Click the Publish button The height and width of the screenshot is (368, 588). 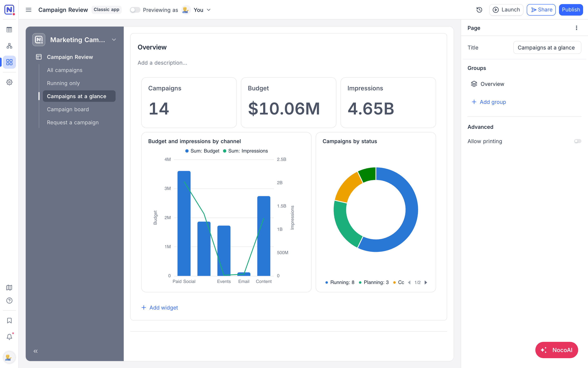point(571,10)
